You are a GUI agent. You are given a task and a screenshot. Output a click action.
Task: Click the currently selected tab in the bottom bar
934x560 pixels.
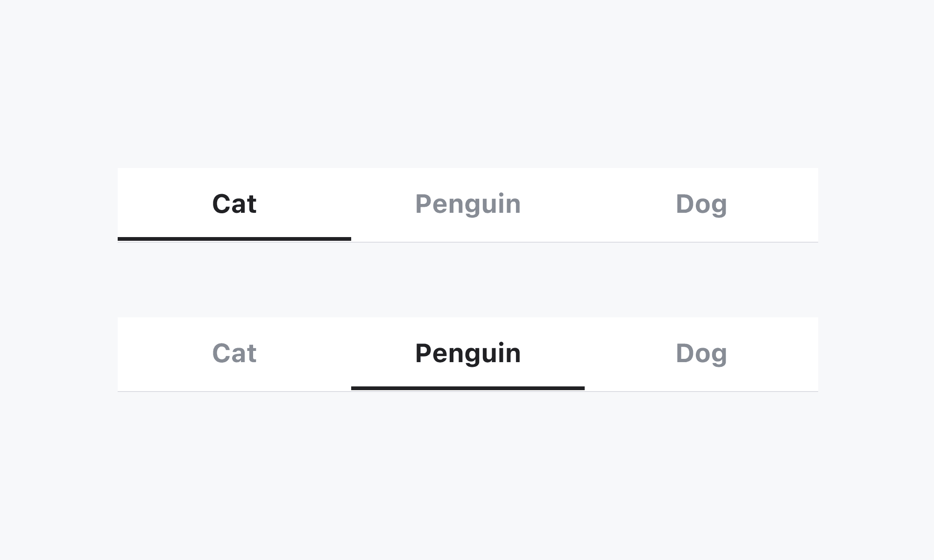tap(467, 353)
